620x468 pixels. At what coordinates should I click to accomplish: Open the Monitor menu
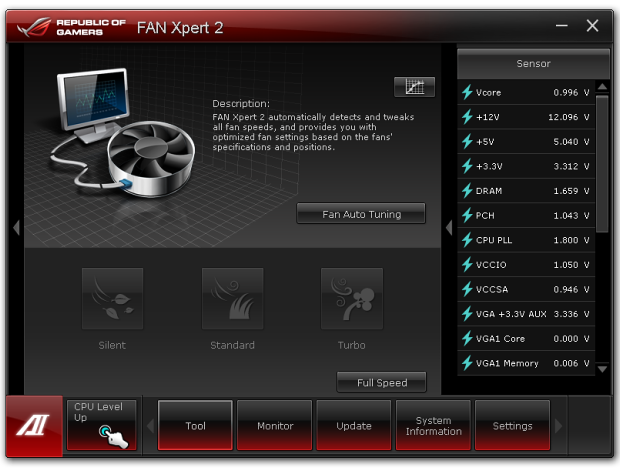coord(275,425)
